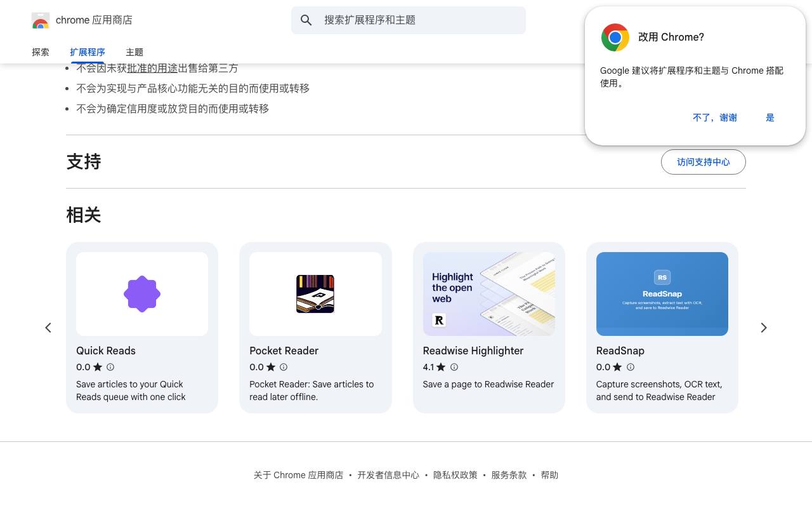Open the 开发者信息中心 footer link
This screenshot has width=812, height=508.
[388, 475]
